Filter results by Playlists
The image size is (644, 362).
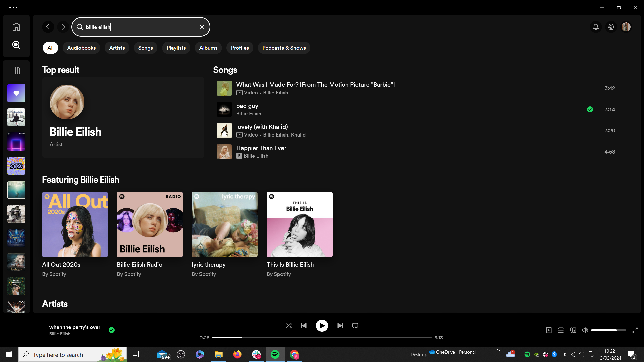click(176, 48)
